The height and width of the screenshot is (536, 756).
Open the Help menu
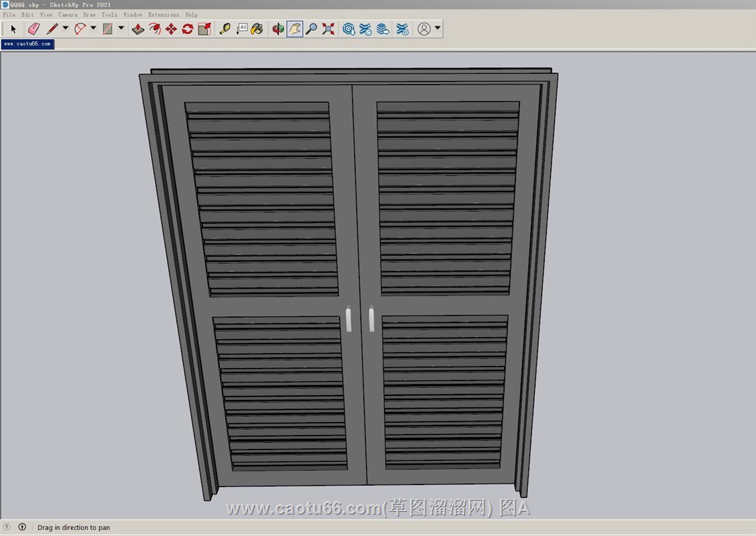pos(192,15)
